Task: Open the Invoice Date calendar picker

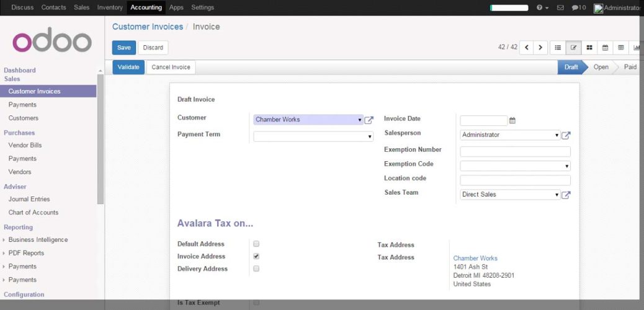Action: (512, 121)
